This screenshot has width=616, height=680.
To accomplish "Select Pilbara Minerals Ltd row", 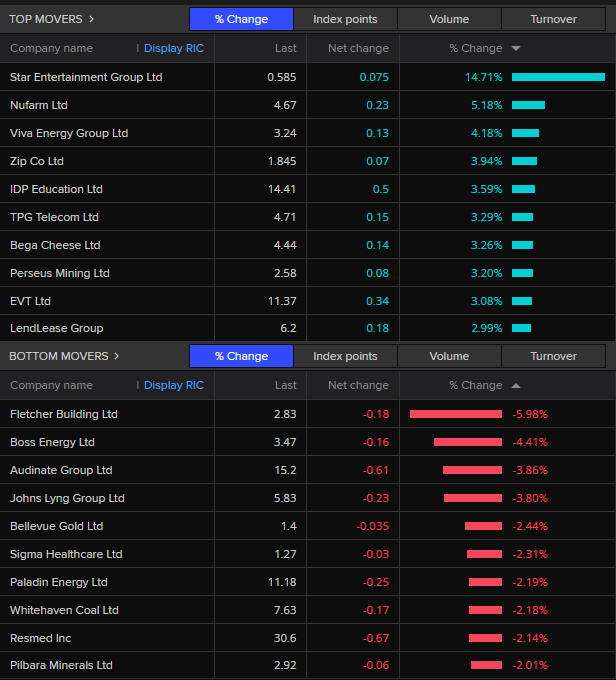I will pos(61,665).
